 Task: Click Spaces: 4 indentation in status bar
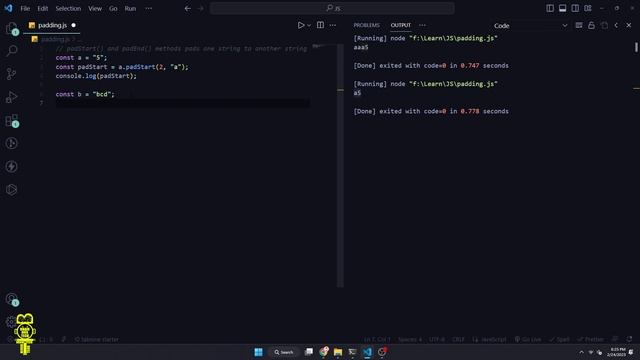[410, 340]
